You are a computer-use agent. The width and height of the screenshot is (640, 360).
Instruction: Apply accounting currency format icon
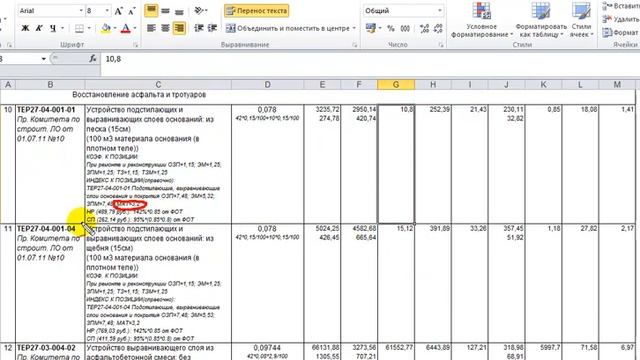[371, 28]
